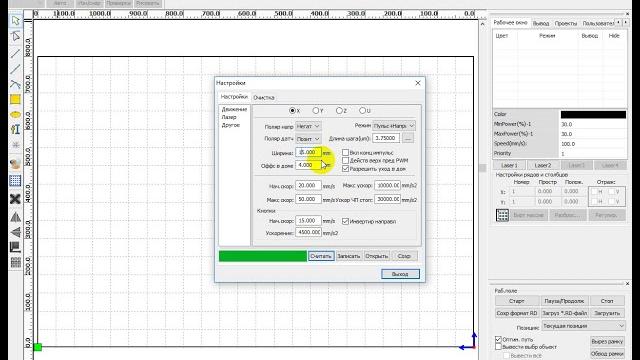Close the Настройки dialog

click(x=418, y=83)
